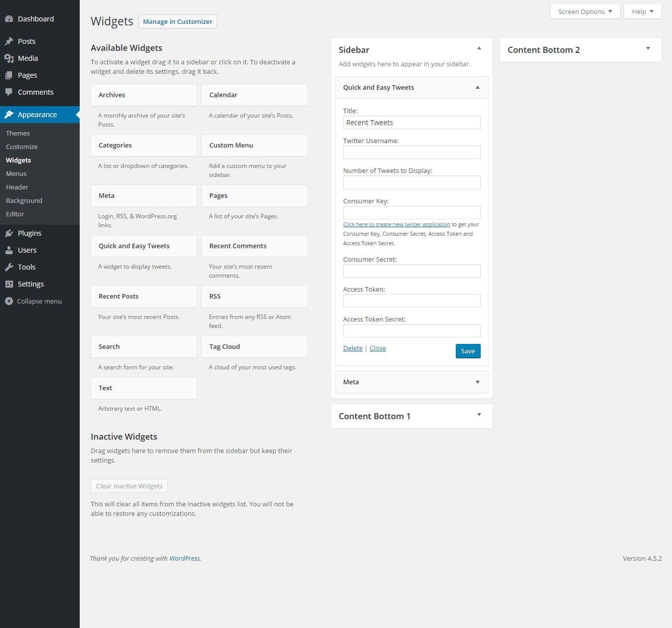672x628 pixels.
Task: Open Media via its camera icon
Action: (x=9, y=58)
